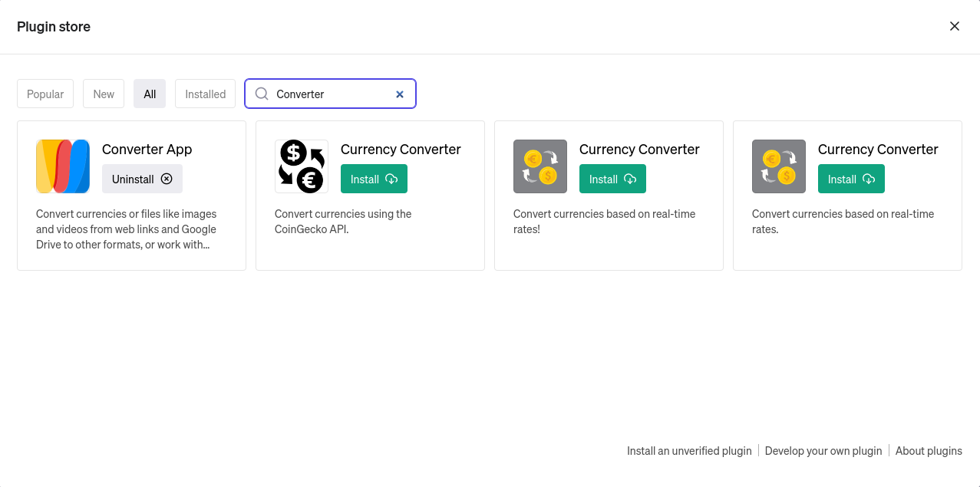Screen dimensions: 980x487
Task: Click the download icon on the rightmost Install button
Action: 868,178
